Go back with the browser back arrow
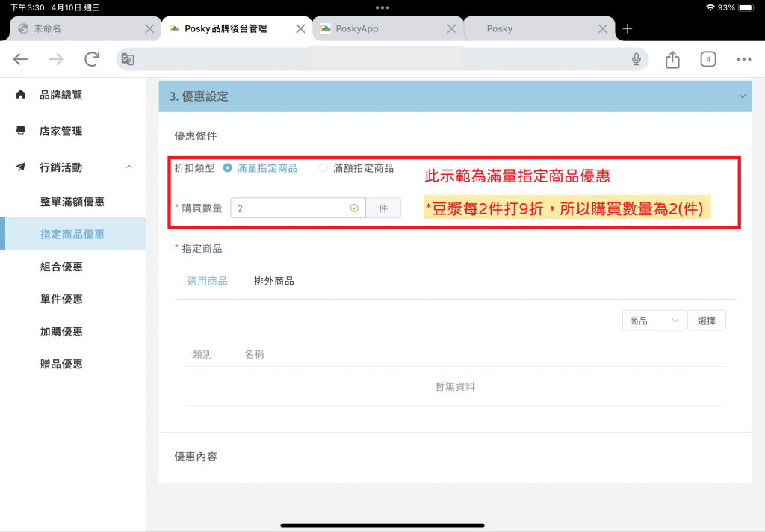Screen dimensions: 765x532 [x=20, y=59]
